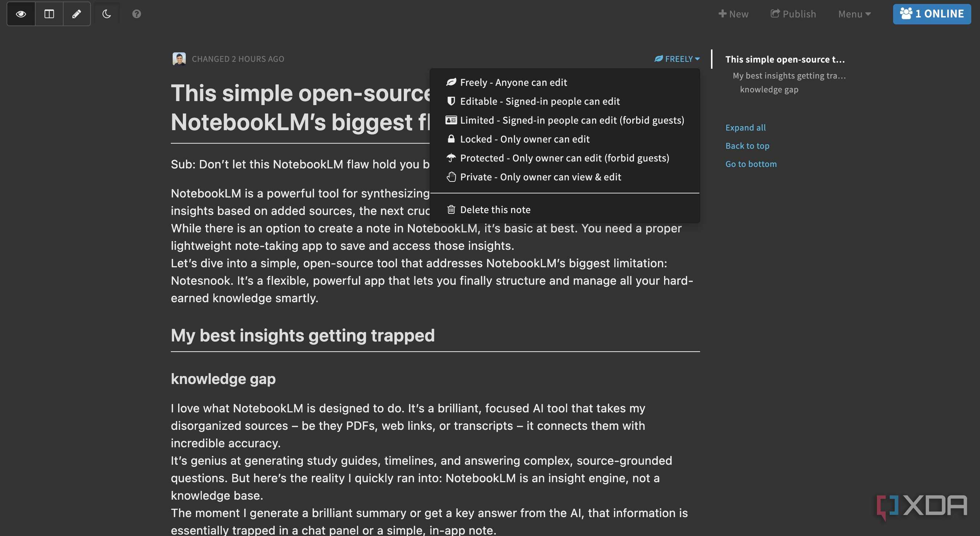This screenshot has width=980, height=536.
Task: Switch to split both-pane view mode
Action: [49, 14]
